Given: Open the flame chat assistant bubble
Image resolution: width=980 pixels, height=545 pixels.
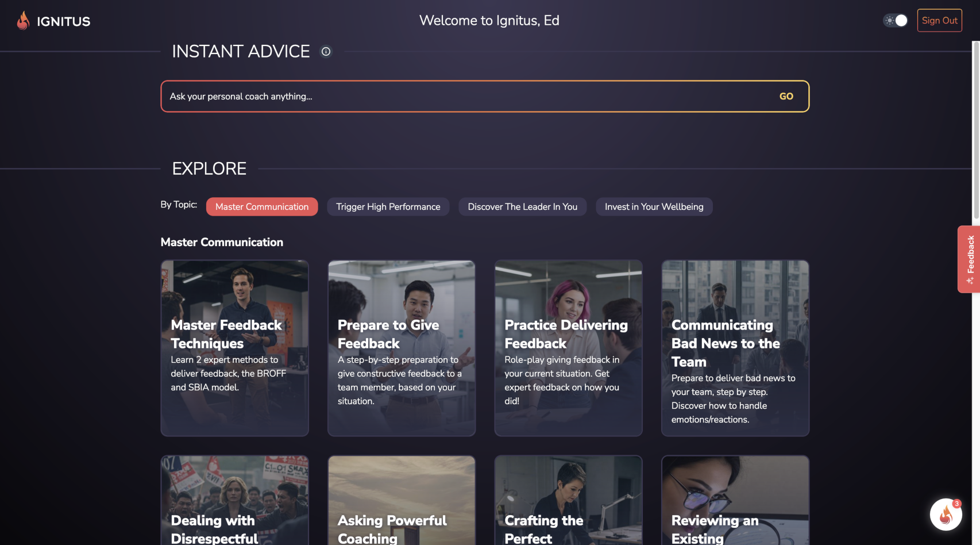Looking at the screenshot, I should click(946, 515).
